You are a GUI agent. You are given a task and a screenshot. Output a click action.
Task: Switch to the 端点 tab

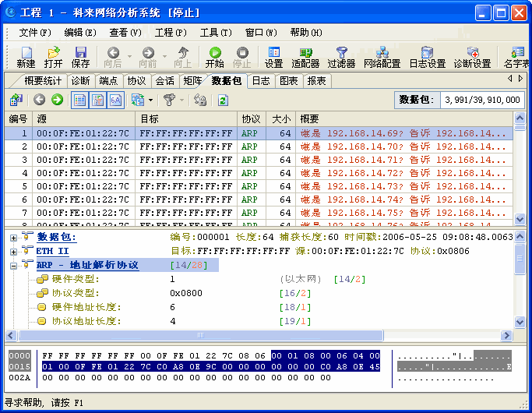point(108,81)
